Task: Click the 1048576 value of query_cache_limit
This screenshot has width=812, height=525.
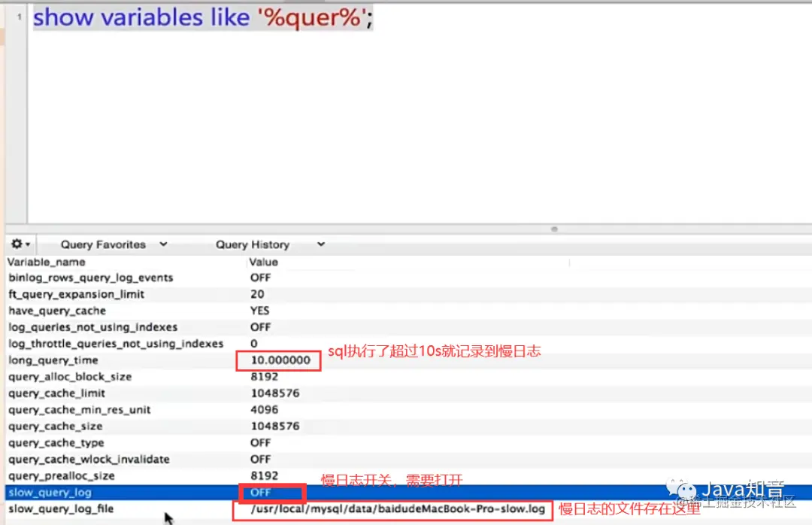Action: tap(275, 393)
